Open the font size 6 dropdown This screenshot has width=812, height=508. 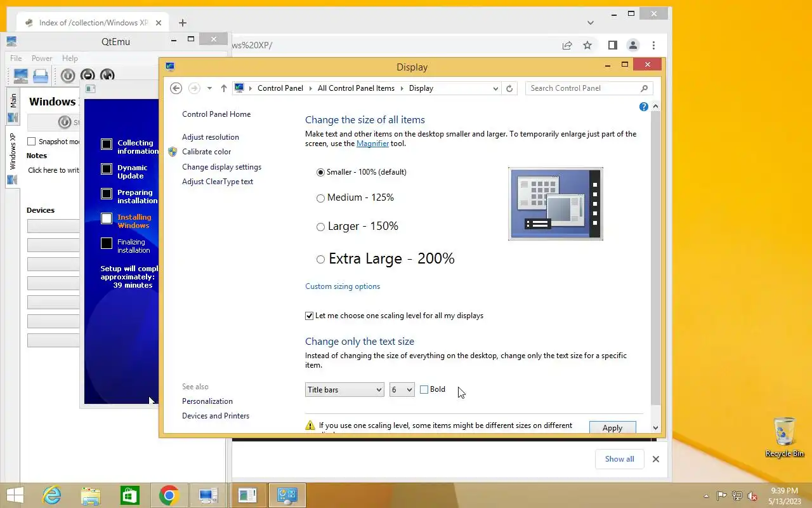(x=402, y=389)
